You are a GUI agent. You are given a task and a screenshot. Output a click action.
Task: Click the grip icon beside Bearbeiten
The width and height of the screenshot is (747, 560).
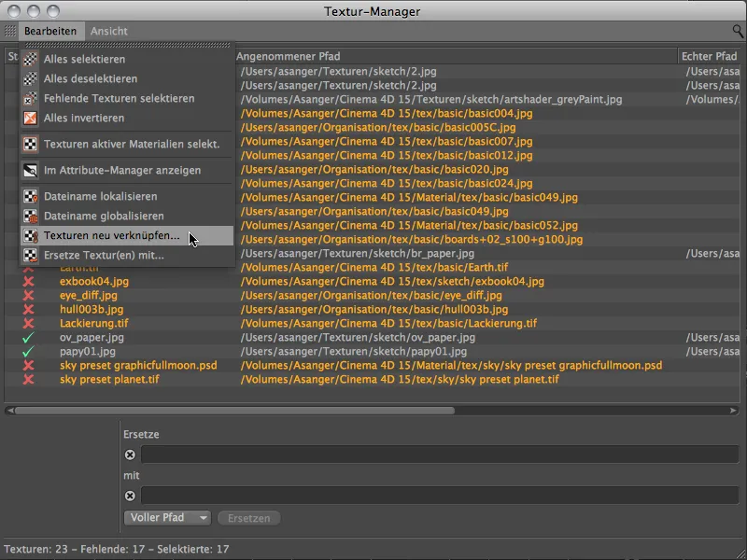10,31
